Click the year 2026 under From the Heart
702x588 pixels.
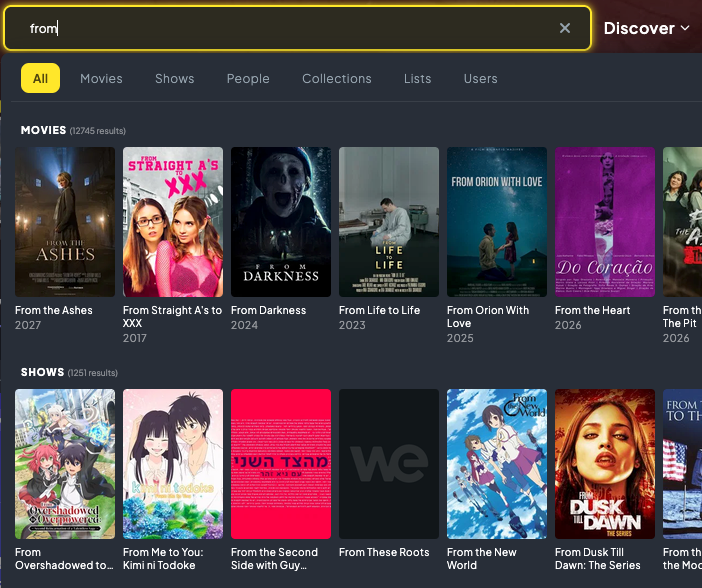[568, 325]
